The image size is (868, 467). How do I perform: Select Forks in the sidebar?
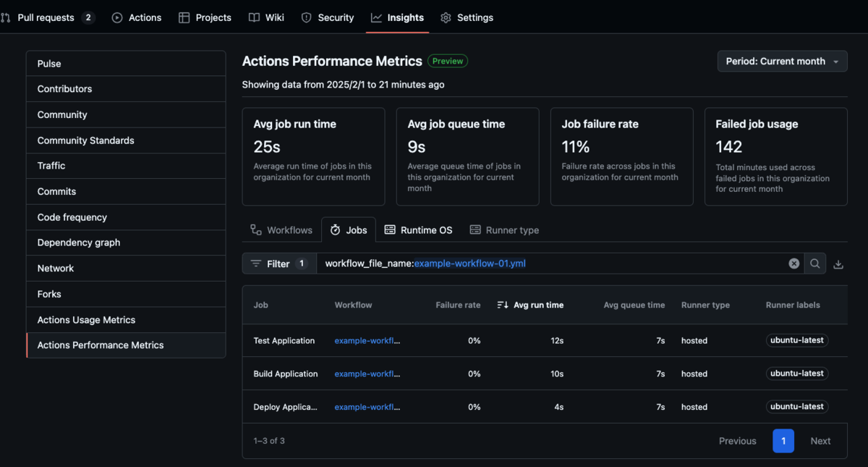126,294
